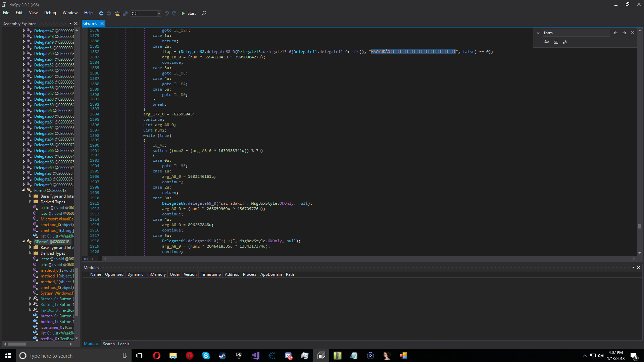Click the code editor vertical scrollbar thumb
The image size is (644, 362).
click(x=640, y=226)
